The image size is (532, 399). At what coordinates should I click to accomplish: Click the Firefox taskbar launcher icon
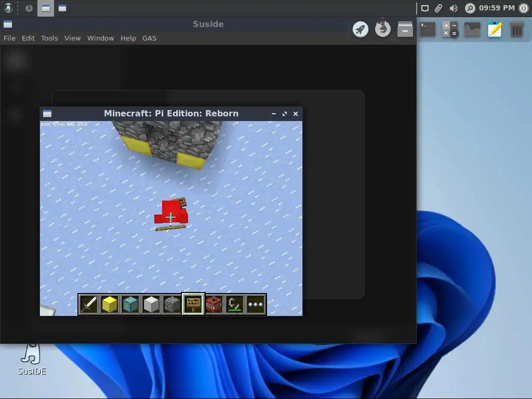click(x=29, y=8)
